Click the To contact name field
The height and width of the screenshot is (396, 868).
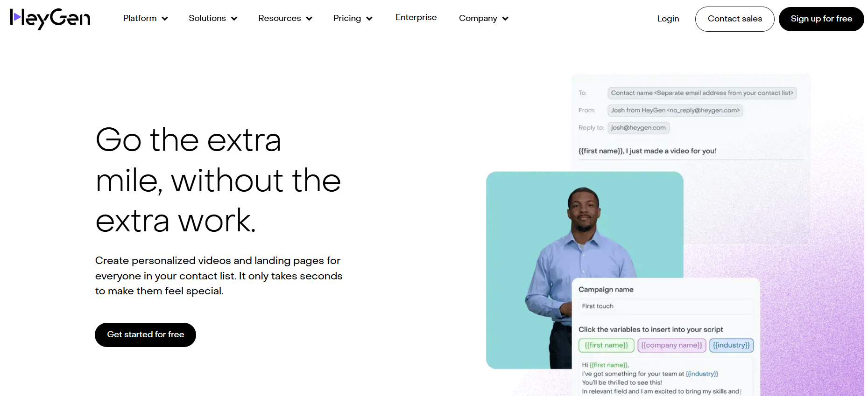click(x=702, y=93)
